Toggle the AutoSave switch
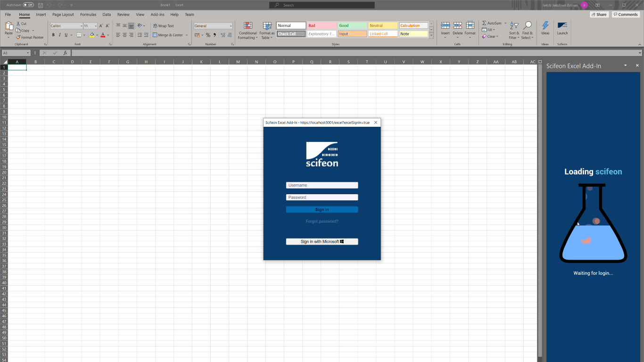The width and height of the screenshot is (644, 362). point(28,5)
